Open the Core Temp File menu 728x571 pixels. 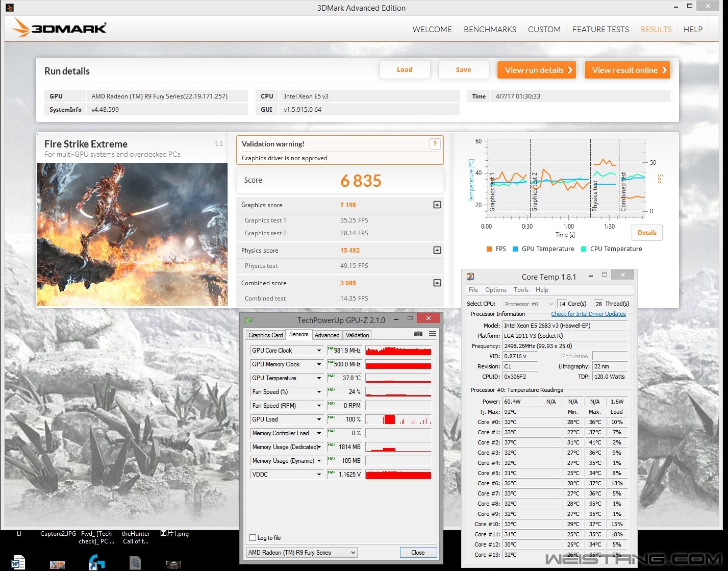tap(473, 290)
